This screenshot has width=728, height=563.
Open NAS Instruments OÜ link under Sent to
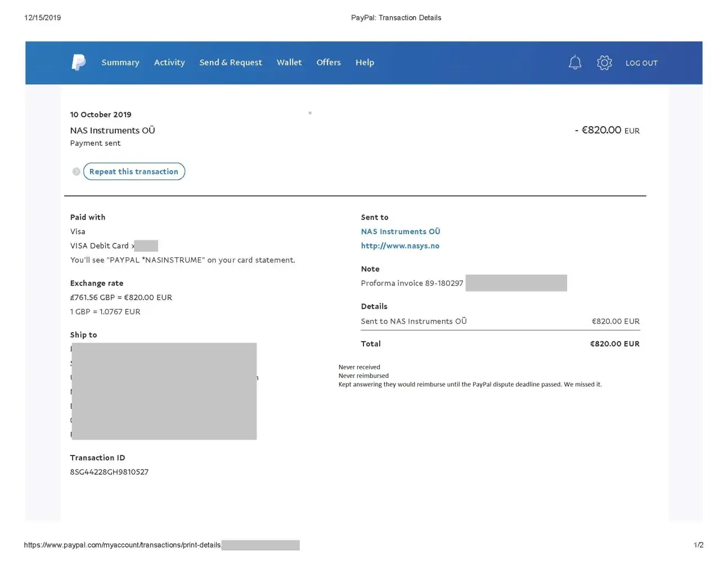pyautogui.click(x=400, y=231)
